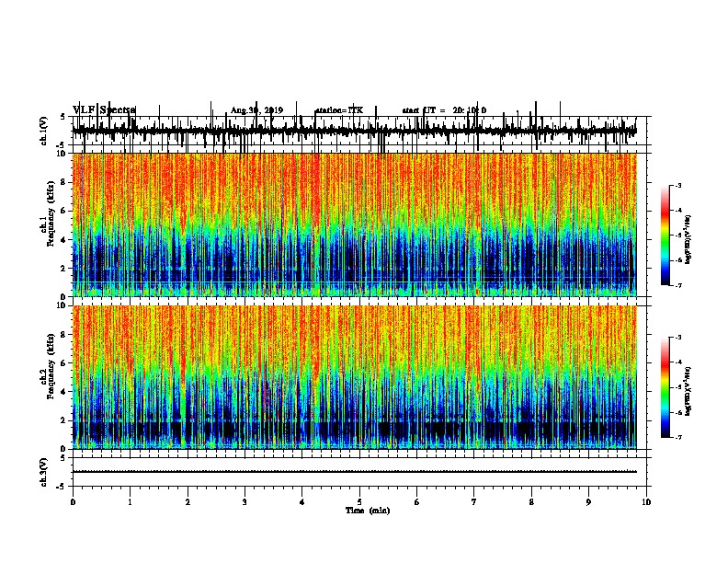Click the time axis tick label "10"

(x=646, y=502)
